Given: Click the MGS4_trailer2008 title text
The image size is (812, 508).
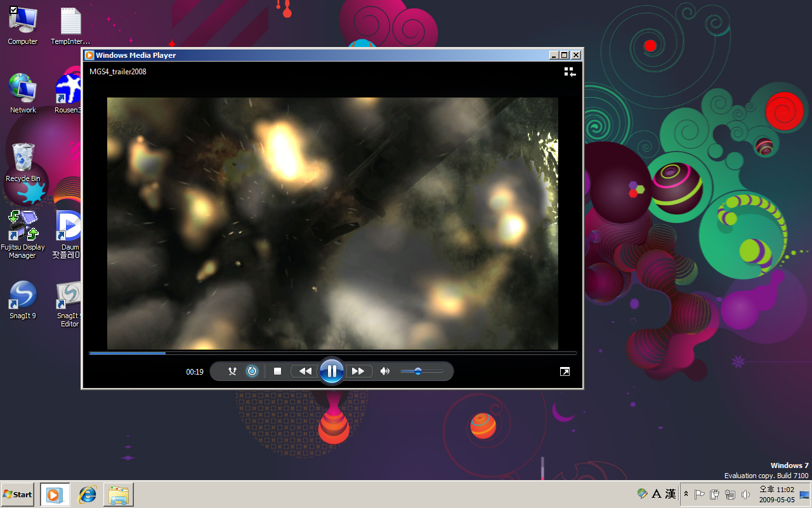Looking at the screenshot, I should point(118,72).
